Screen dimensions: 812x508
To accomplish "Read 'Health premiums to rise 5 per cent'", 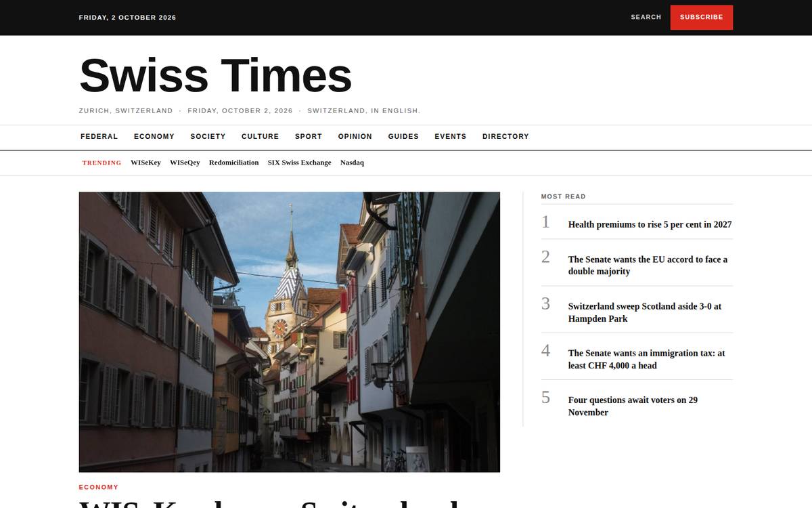I will point(650,224).
